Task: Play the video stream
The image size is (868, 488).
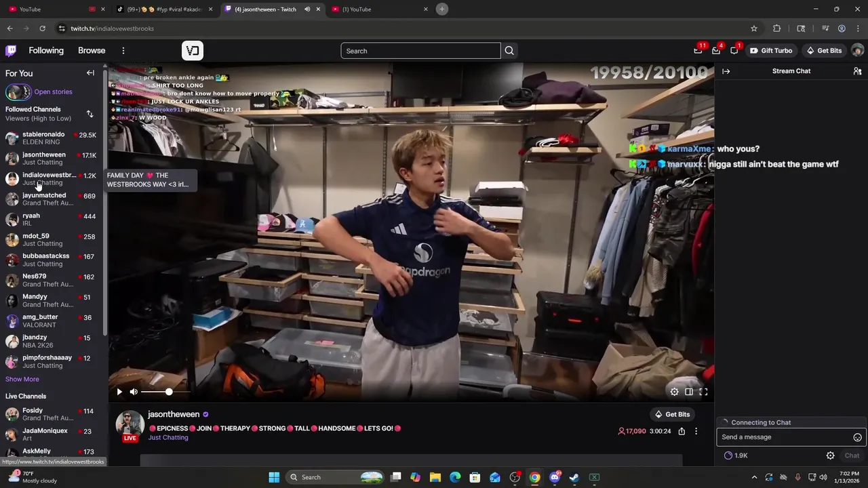Action: [119, 392]
